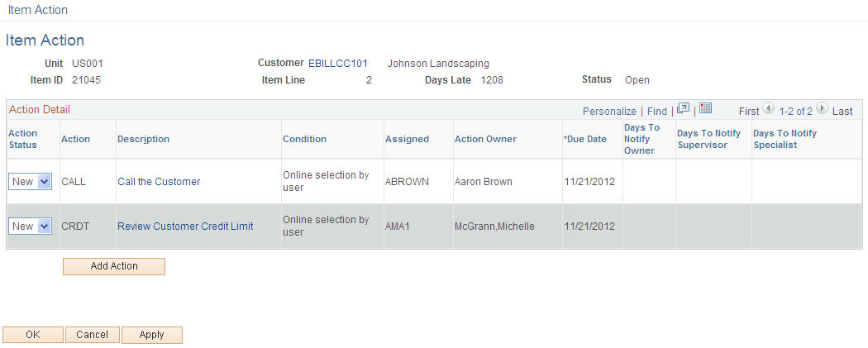Image resolution: width=868 pixels, height=348 pixels.
Task: Sort by Action Status column header
Action: point(23,139)
